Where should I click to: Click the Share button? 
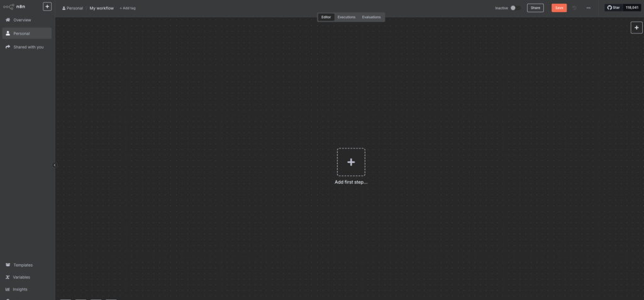coord(535,8)
